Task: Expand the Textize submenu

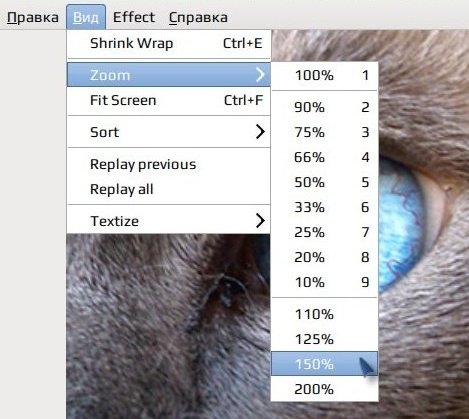Action: [169, 221]
